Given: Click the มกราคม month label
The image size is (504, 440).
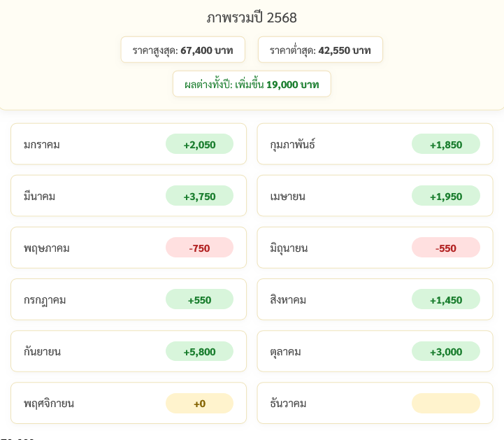Looking at the screenshot, I should 42,145.
